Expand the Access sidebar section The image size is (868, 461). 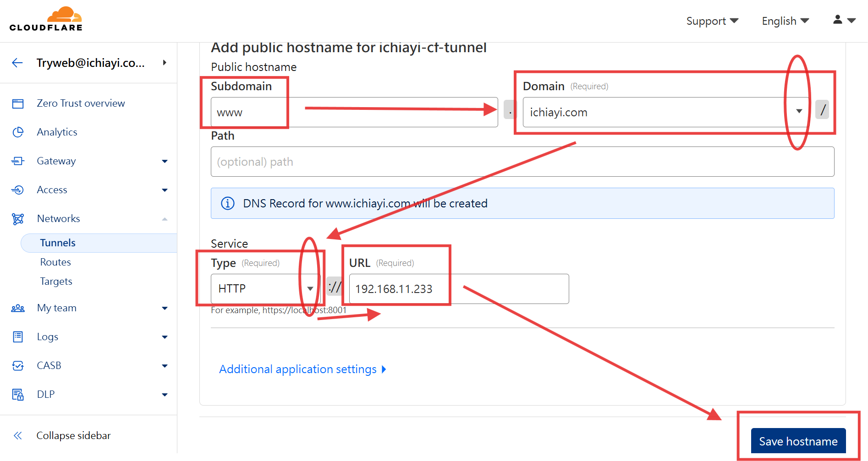click(88, 190)
